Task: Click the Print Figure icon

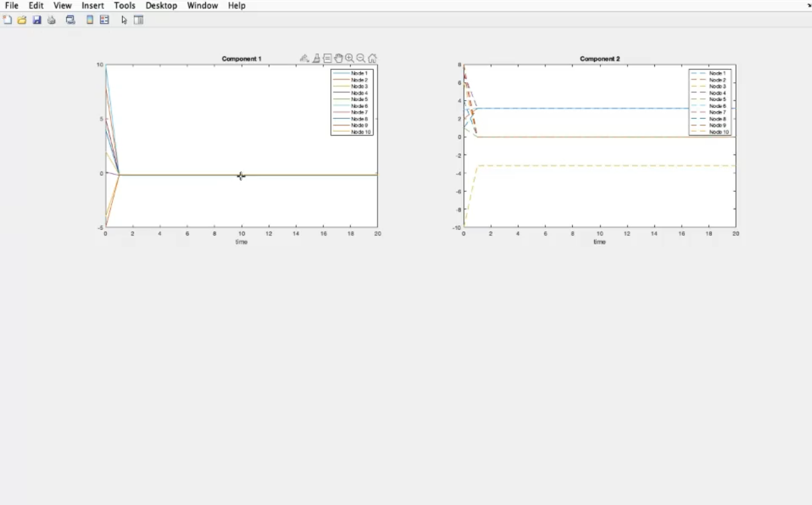Action: pyautogui.click(x=51, y=20)
